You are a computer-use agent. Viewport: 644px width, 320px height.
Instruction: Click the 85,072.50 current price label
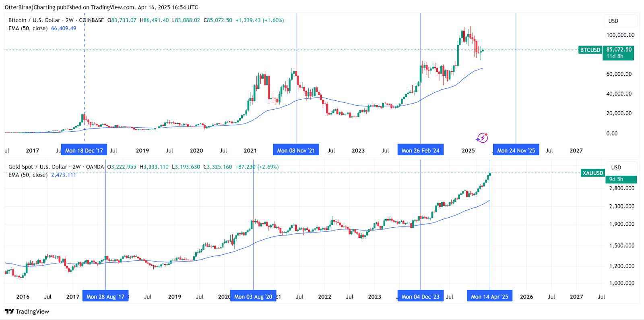click(x=619, y=50)
